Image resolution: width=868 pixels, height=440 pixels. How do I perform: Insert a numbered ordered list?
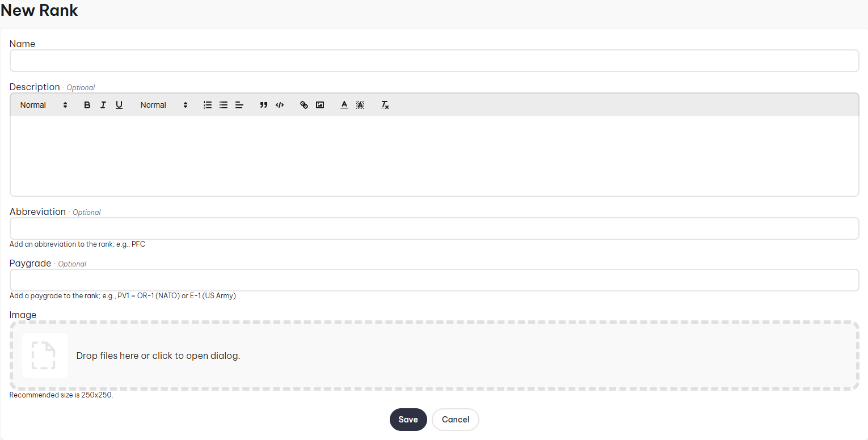208,105
